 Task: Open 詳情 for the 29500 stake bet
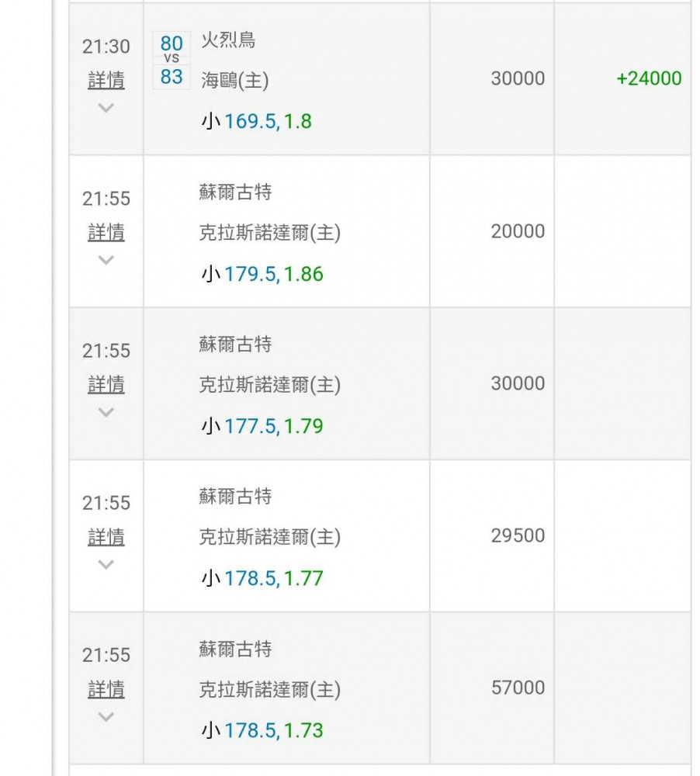tap(106, 537)
